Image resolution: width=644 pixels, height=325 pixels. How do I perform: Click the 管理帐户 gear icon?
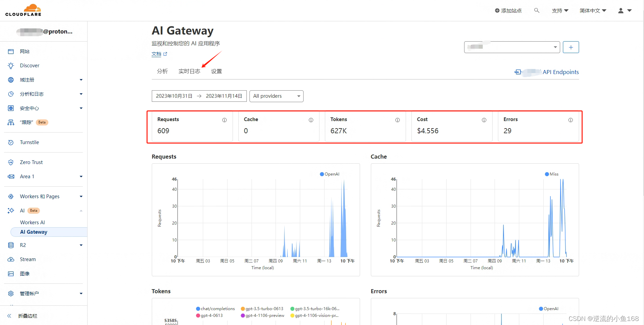11,294
